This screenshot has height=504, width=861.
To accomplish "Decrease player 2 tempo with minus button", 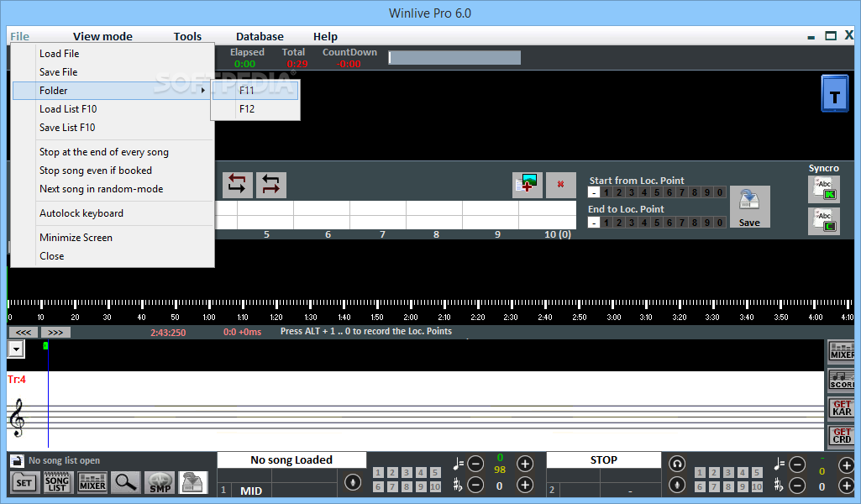I will tap(797, 465).
